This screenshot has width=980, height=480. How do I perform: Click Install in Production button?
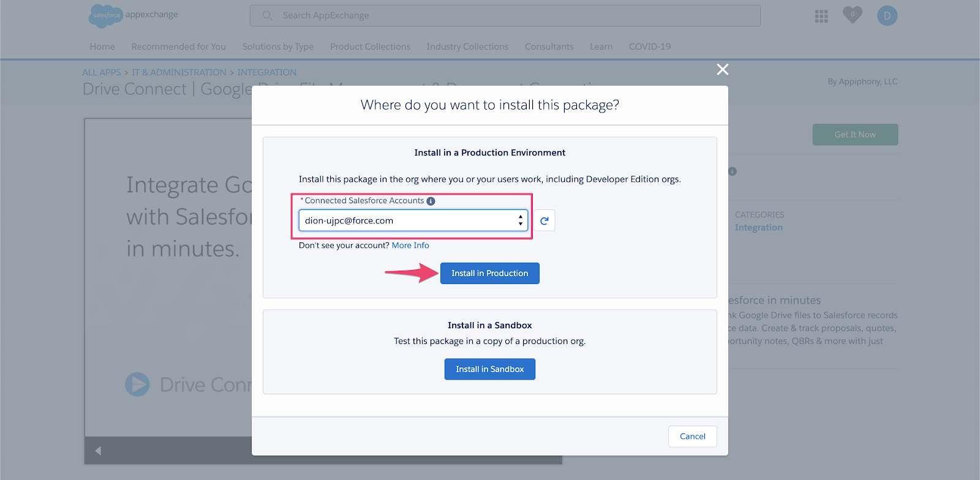point(490,273)
